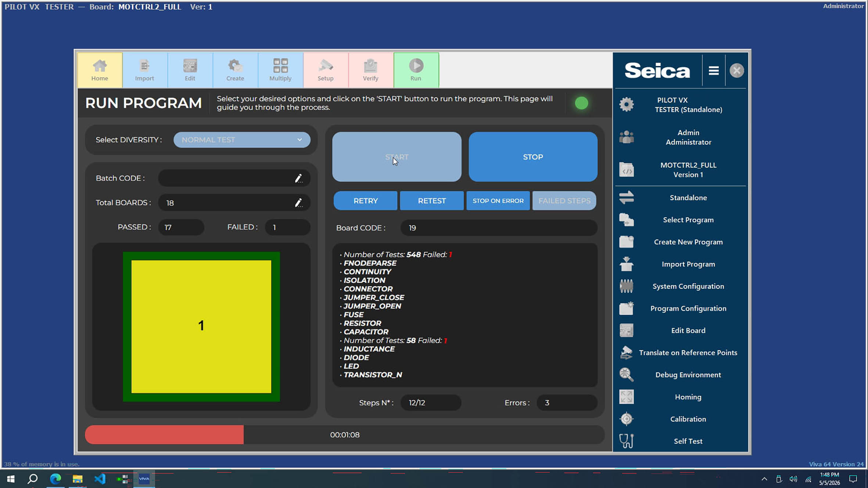Viewport: 868px width, 488px height.
Task: Open the Seica hamburger menu
Action: tap(714, 71)
